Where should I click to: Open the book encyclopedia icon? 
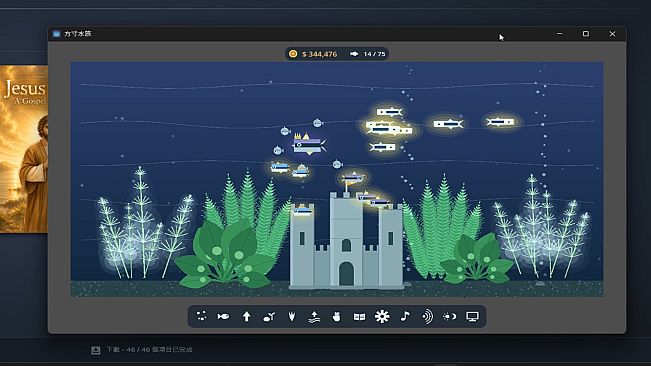[359, 317]
